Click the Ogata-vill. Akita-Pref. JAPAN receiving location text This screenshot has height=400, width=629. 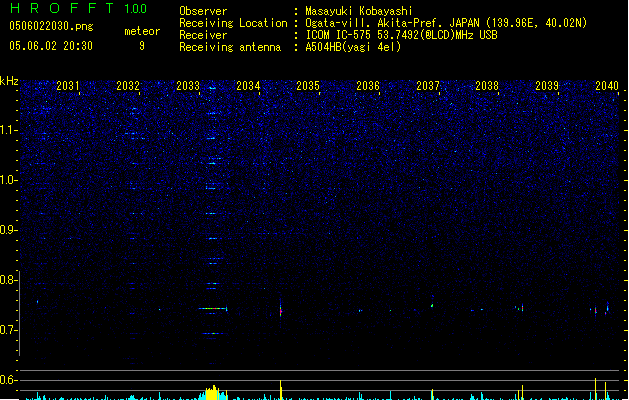coord(446,23)
